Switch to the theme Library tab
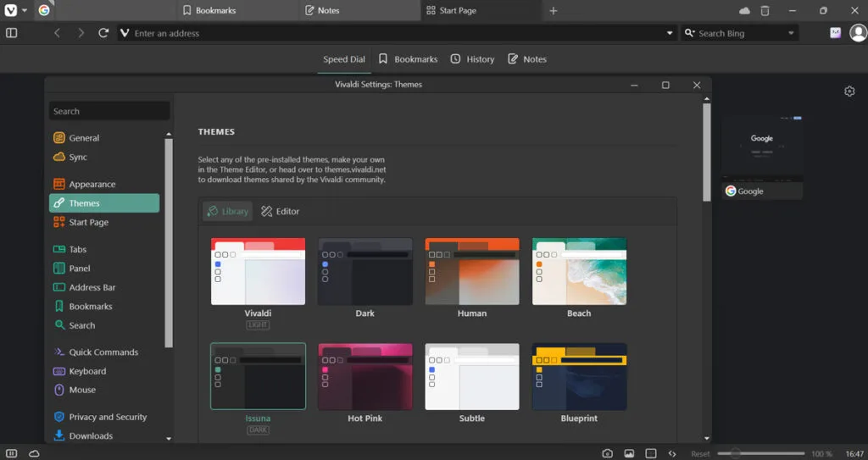This screenshot has width=868, height=460. tap(227, 212)
